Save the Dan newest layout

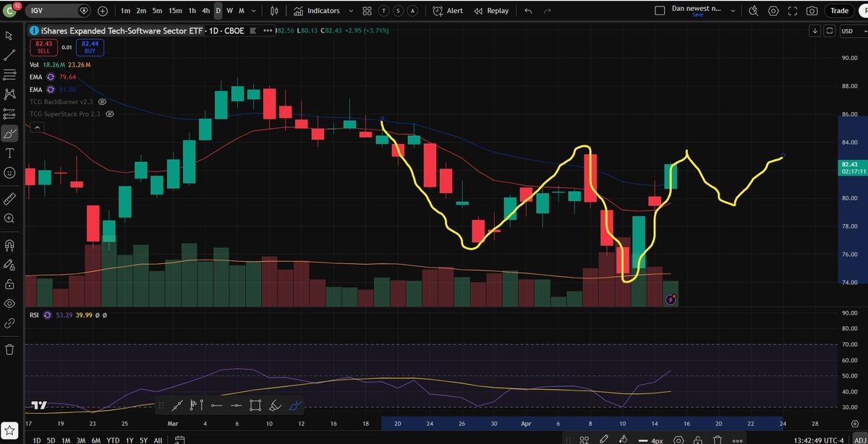[x=697, y=14]
